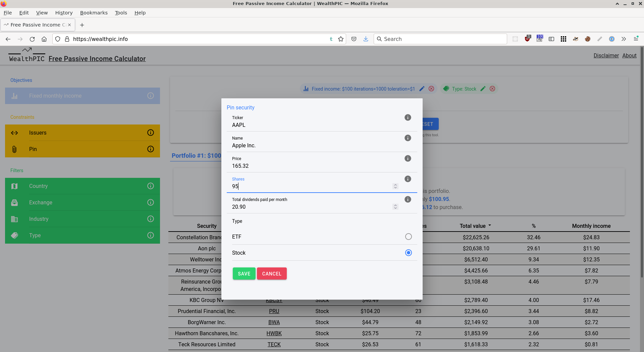The height and width of the screenshot is (352, 644).
Task: Open the Tools menu
Action: [121, 13]
